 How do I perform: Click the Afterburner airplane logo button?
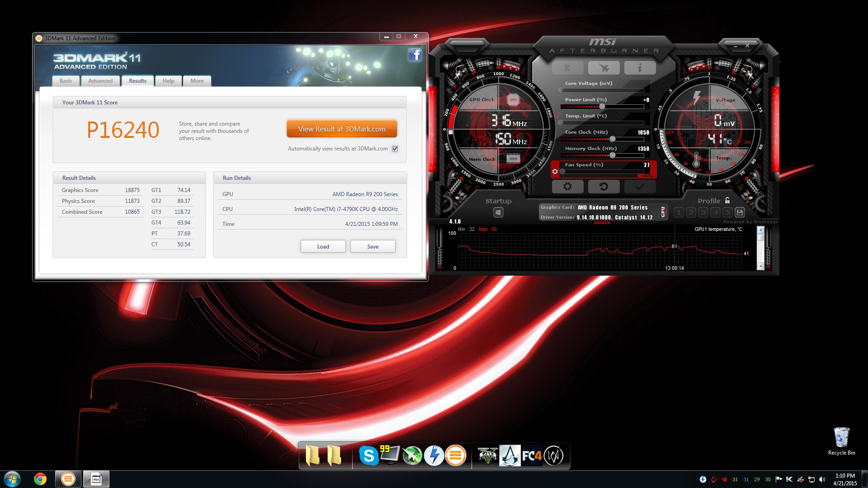pyautogui.click(x=604, y=68)
